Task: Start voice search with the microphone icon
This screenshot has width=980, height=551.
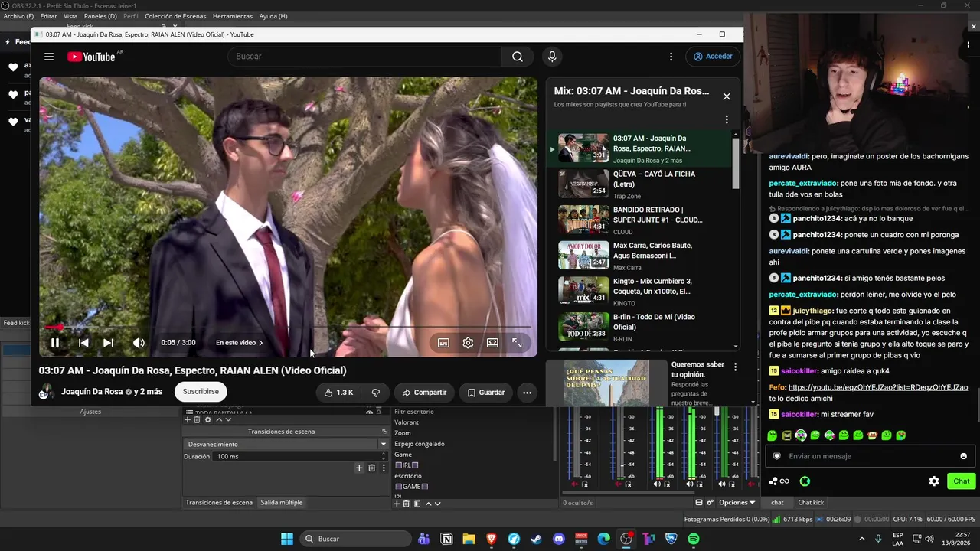Action: tap(552, 57)
